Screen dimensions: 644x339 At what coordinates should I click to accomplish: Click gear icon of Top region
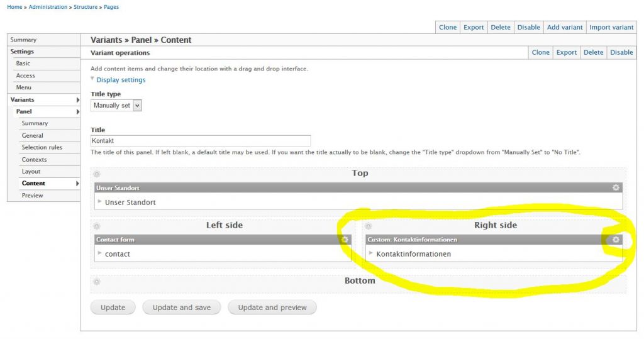click(97, 174)
